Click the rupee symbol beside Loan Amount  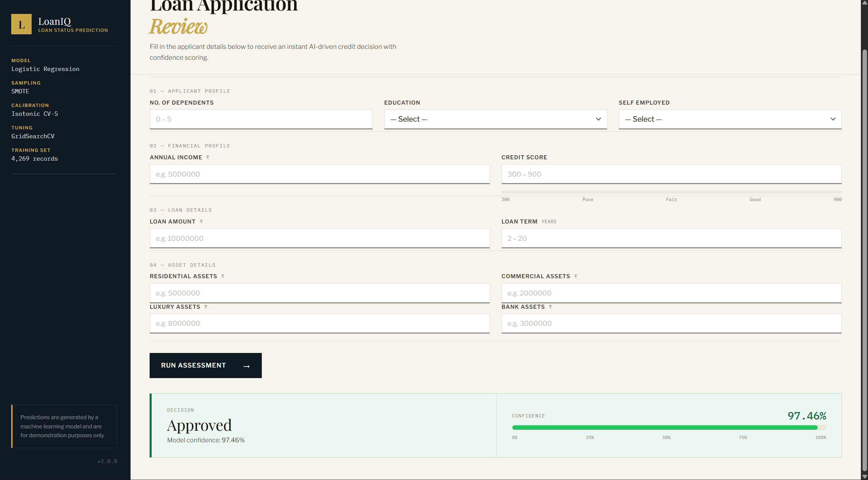(201, 221)
